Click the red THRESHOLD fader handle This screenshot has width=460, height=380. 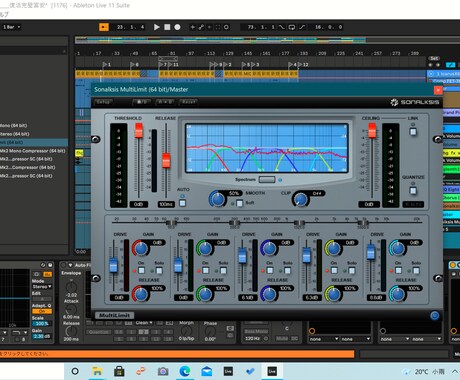(x=139, y=130)
